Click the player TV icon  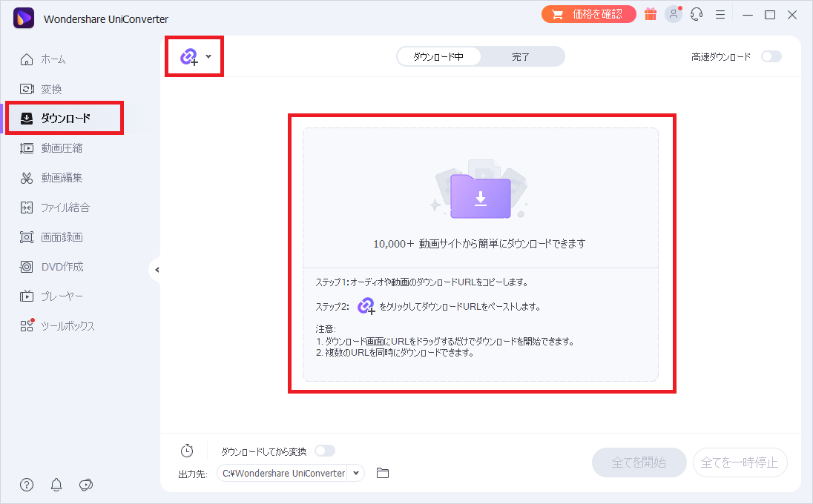(x=27, y=296)
